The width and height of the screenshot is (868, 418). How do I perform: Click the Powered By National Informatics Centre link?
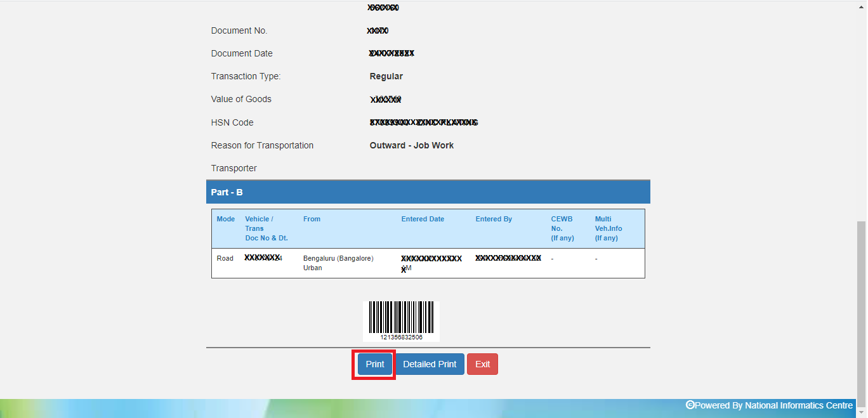tap(770, 405)
